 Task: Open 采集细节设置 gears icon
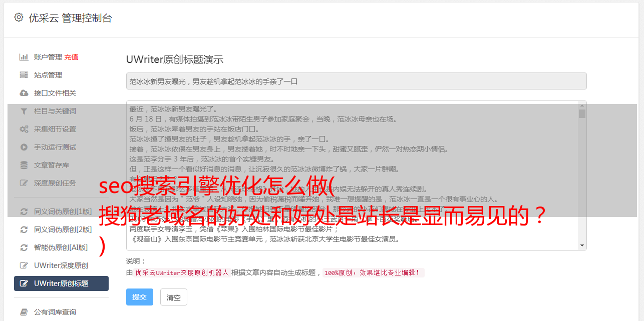24,129
